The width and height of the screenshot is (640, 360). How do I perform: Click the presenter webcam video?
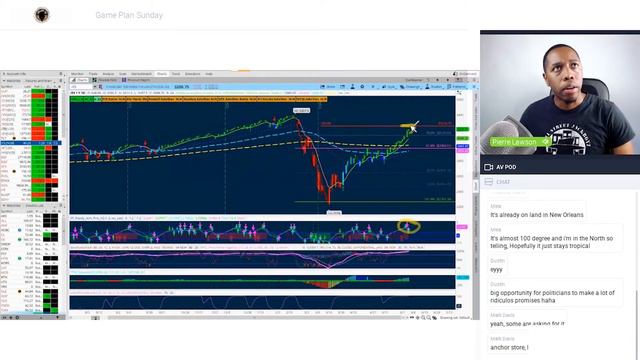pos(560,95)
